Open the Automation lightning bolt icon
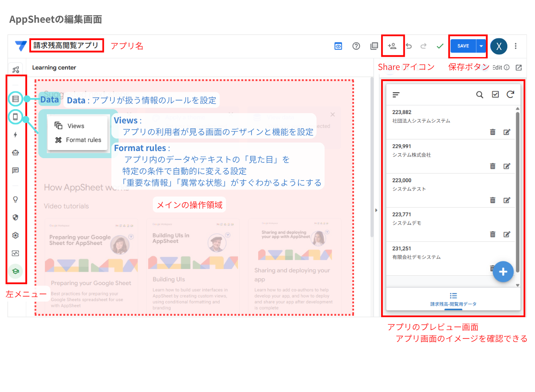 click(x=16, y=135)
